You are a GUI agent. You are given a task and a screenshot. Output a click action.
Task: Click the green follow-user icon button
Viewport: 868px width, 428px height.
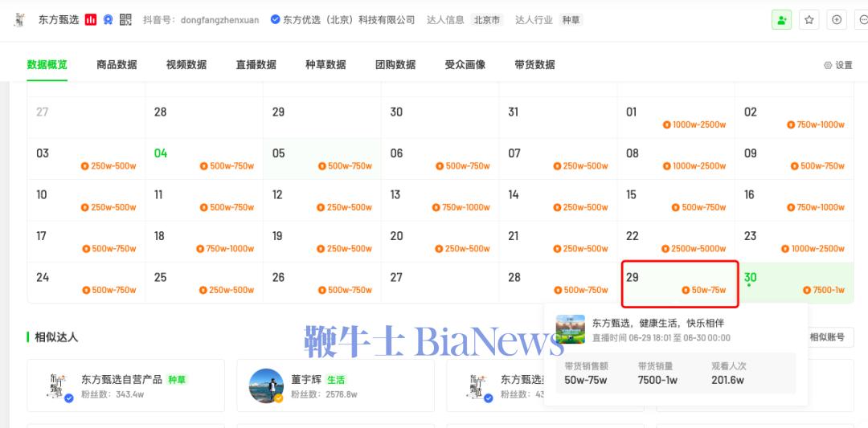pyautogui.click(x=782, y=20)
